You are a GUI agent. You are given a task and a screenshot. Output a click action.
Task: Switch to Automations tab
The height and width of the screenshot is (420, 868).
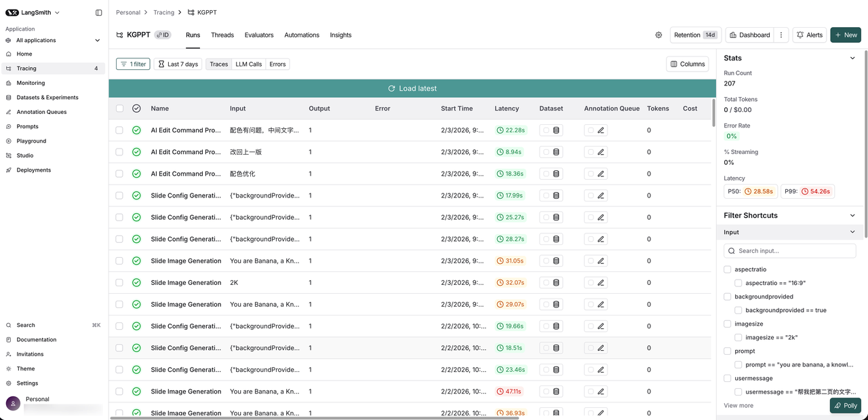[x=302, y=35]
